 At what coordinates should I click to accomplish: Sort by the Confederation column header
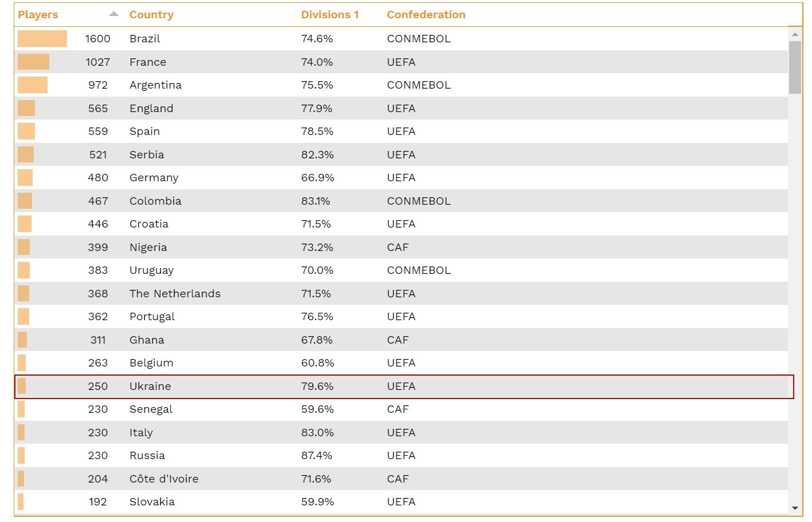(x=426, y=15)
